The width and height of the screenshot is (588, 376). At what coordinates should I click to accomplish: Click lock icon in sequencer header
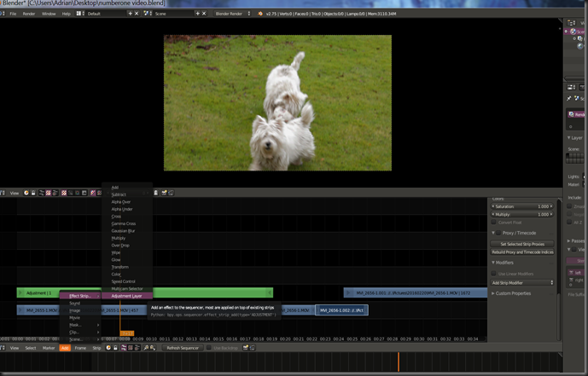click(115, 348)
